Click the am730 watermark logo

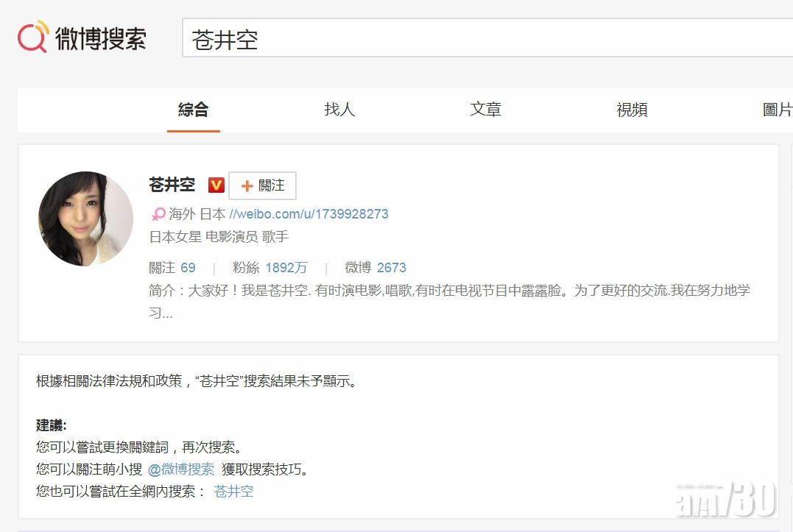coord(725,501)
